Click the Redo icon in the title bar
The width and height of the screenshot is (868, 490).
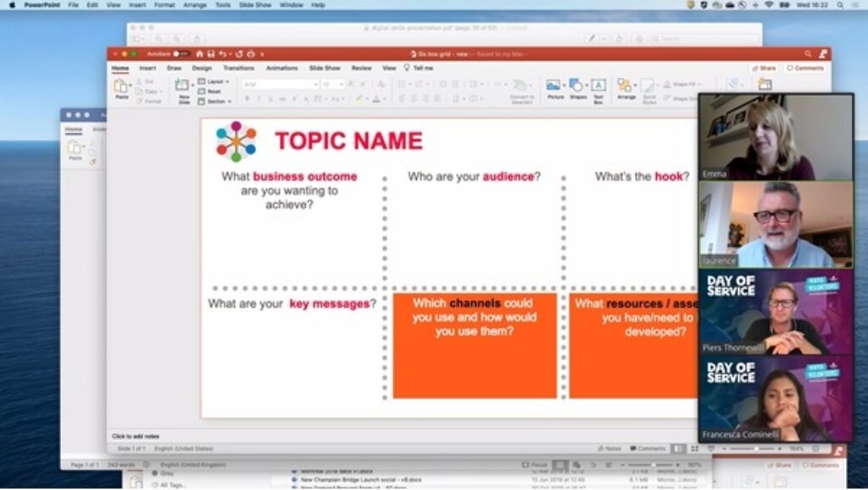coord(239,53)
